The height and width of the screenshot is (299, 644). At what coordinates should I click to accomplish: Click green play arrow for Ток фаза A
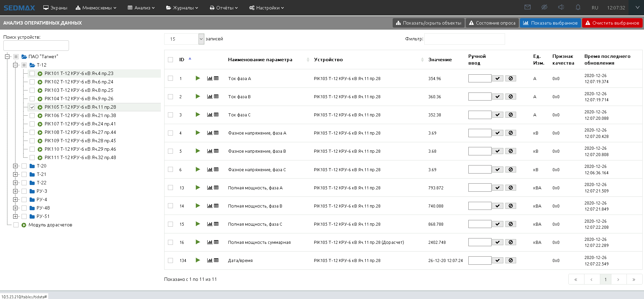(x=198, y=78)
